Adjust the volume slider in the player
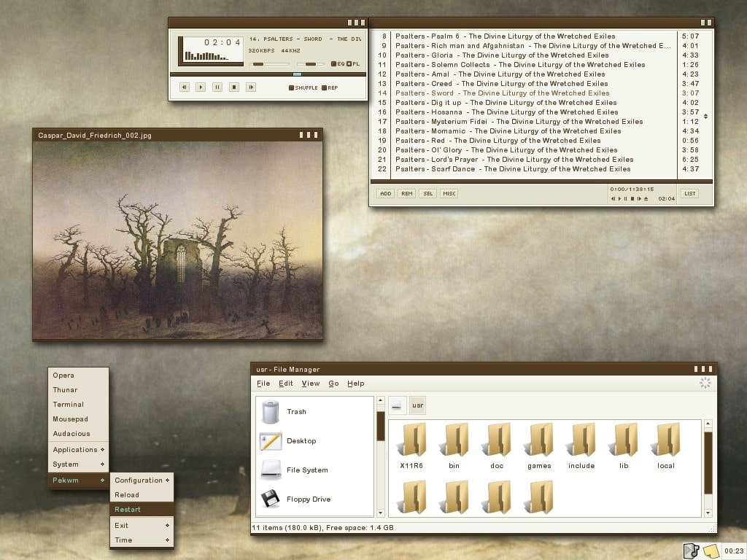 (269, 64)
